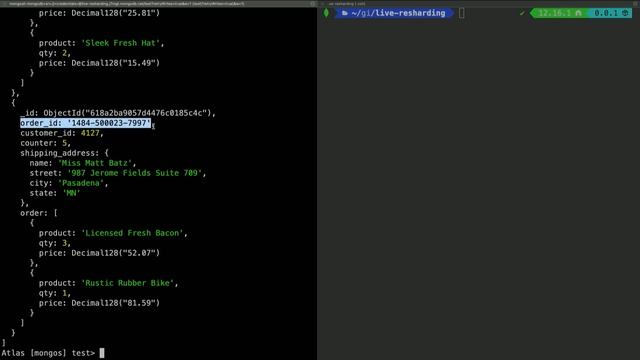Image resolution: width=640 pixels, height=360 pixels.
Task: Select the right terminal pane title tab
Action: pyautogui.click(x=347, y=4)
